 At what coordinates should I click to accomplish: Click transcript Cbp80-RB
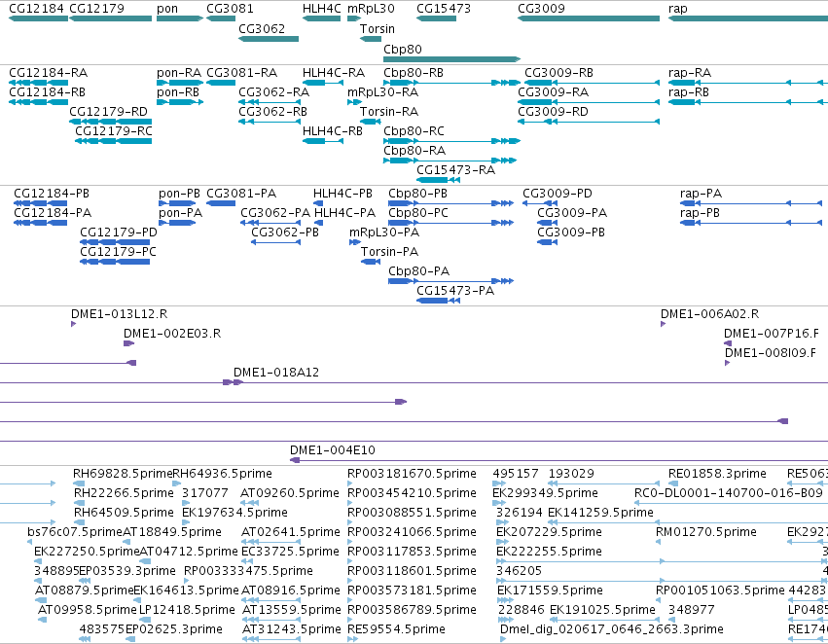[452, 83]
